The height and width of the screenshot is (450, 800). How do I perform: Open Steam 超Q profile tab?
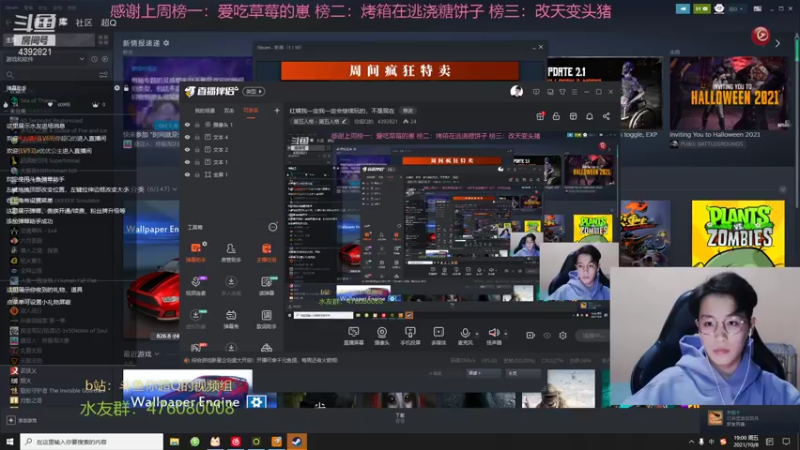[x=109, y=22]
